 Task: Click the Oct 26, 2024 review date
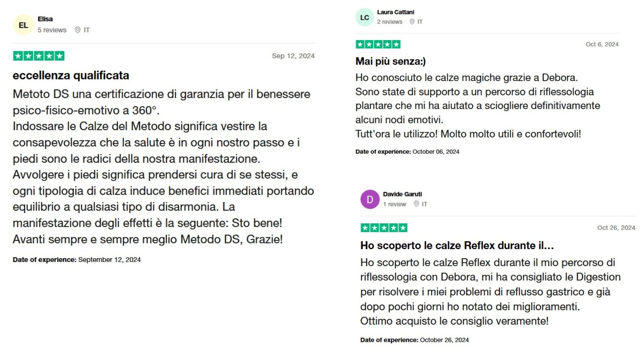(x=616, y=228)
